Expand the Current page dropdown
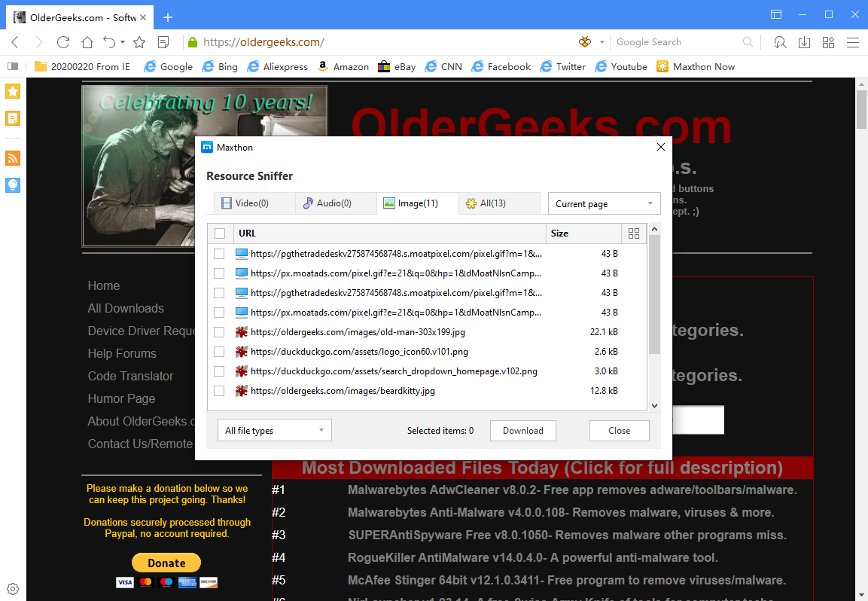The height and width of the screenshot is (601, 868). [604, 203]
